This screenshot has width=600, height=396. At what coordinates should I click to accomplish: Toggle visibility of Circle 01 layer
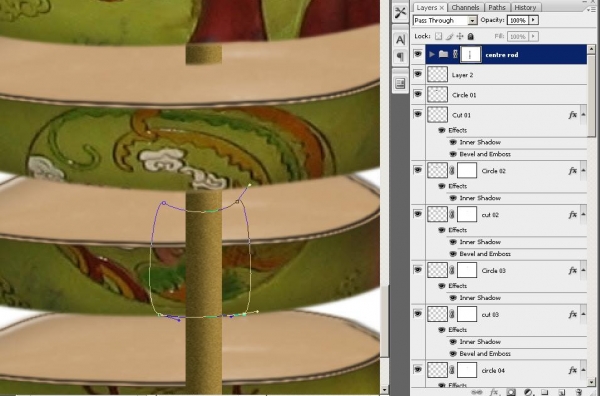(x=418, y=94)
